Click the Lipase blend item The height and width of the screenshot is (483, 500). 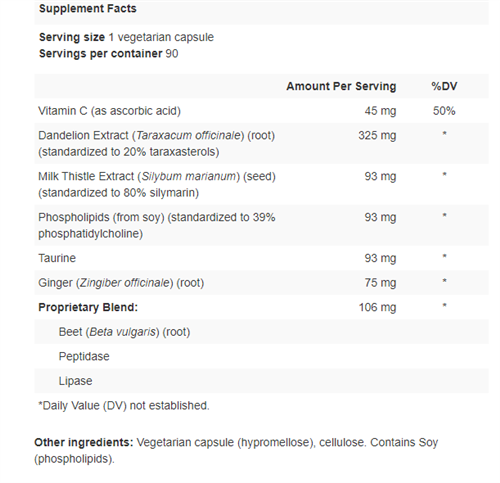click(75, 381)
